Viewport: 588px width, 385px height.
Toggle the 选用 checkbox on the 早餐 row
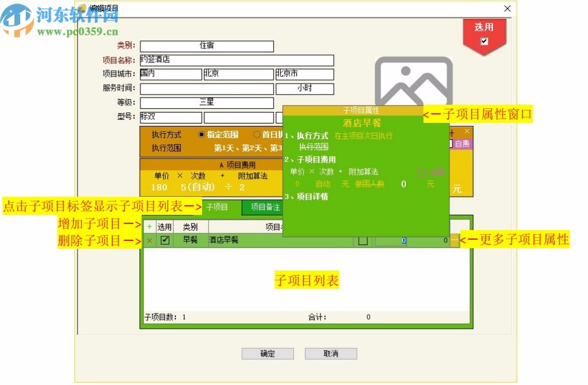165,240
